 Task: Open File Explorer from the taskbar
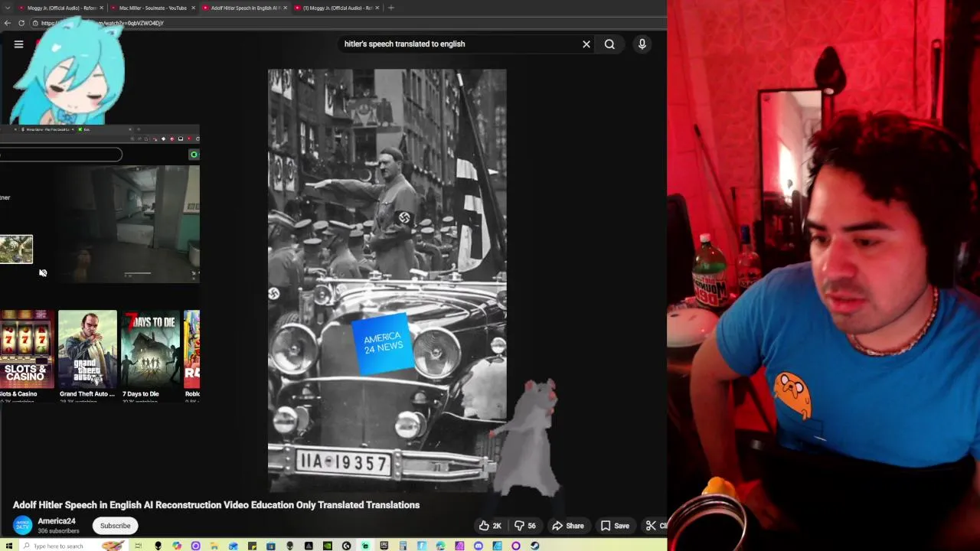214,546
